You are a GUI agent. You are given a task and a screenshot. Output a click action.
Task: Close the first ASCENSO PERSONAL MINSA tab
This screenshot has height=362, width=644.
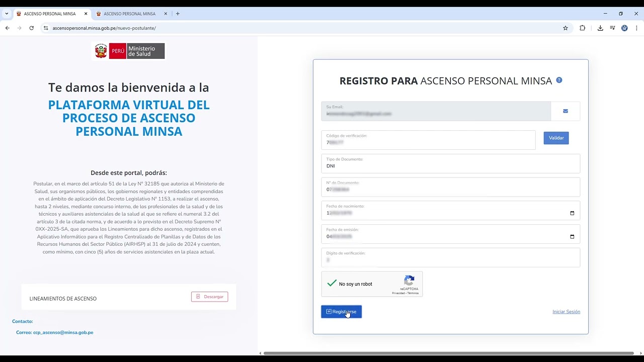(x=86, y=14)
